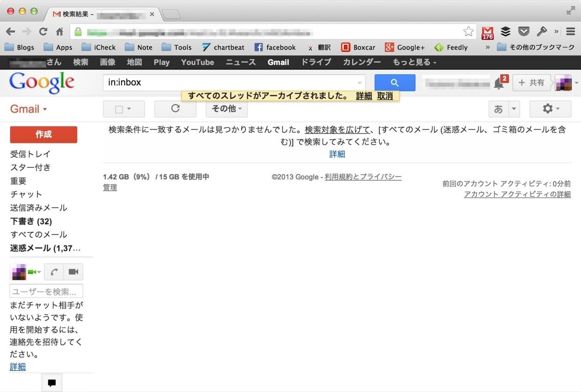The image size is (581, 392).
Task: Click the ユーザーを検索 chat search field
Action: click(x=46, y=291)
